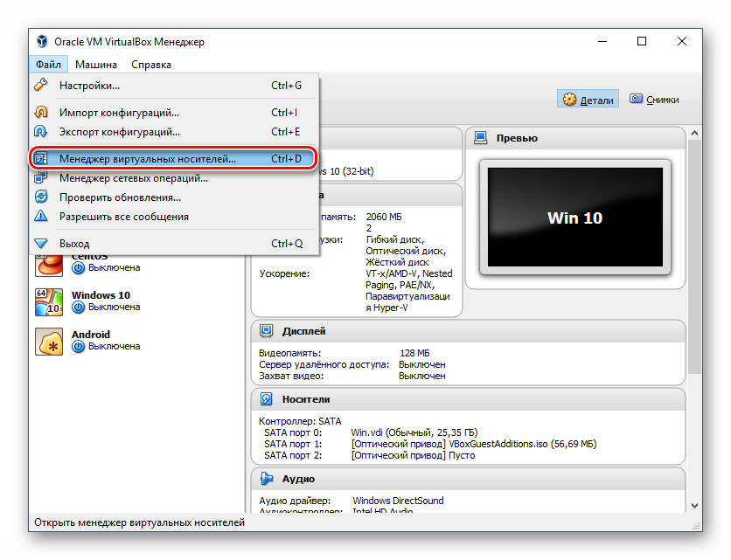Screen dimensions: 731x560
Task: Click VBoxGuestAdditions.iso optical drive entry
Action: (x=474, y=444)
